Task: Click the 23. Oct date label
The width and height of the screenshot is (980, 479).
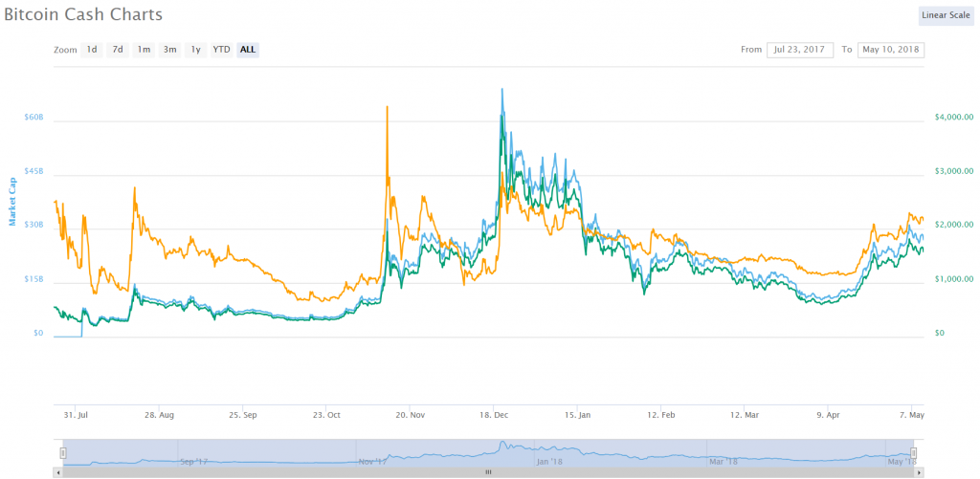Action: tap(326, 415)
